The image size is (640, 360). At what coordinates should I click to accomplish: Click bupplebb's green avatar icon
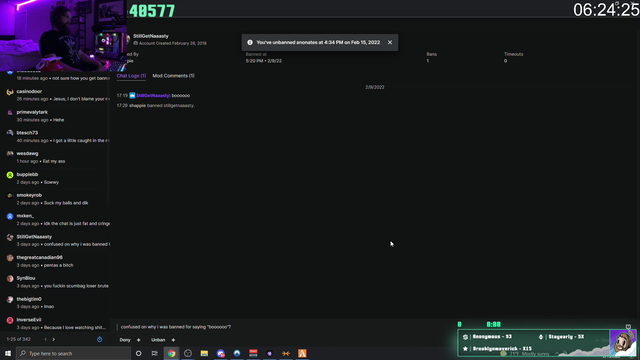tap(10, 175)
